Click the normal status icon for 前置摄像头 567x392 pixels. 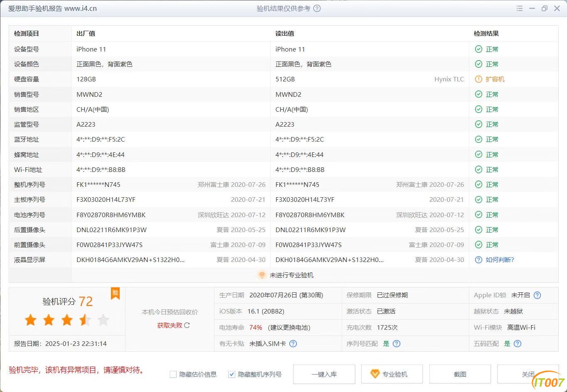pyautogui.click(x=478, y=245)
